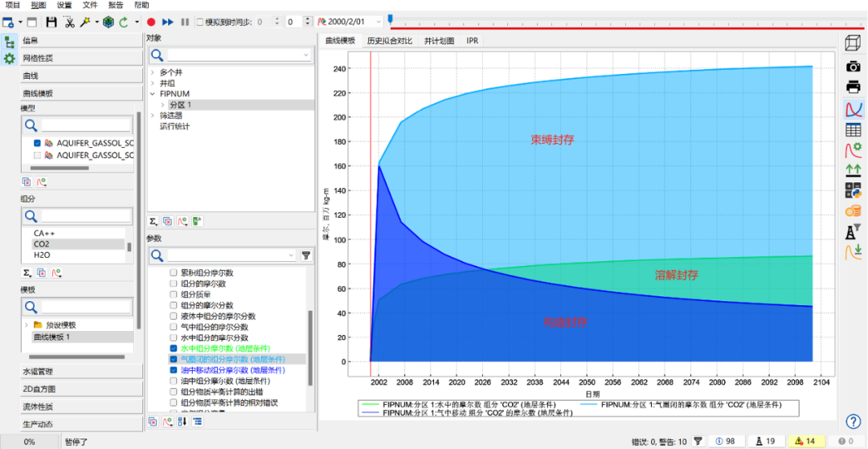Open the calculator Python icon
This screenshot has width=868, height=449.
[853, 190]
